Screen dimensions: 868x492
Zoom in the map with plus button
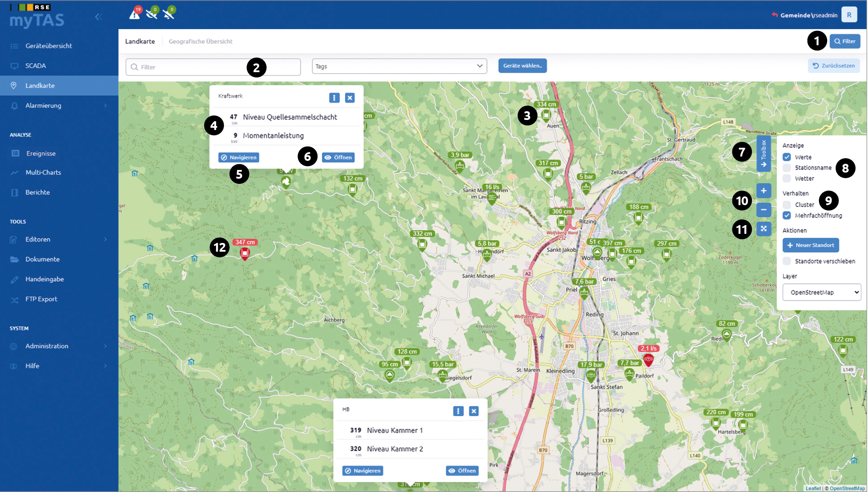[x=764, y=190]
